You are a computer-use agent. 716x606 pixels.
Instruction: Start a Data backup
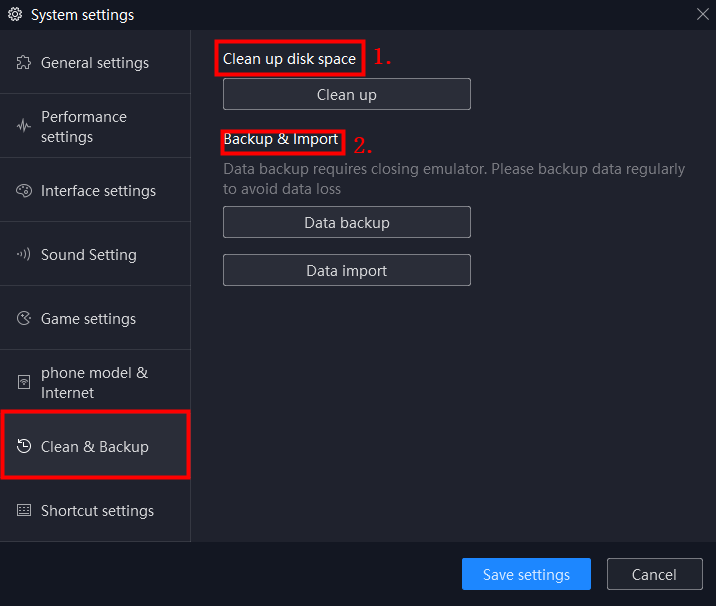click(x=347, y=222)
